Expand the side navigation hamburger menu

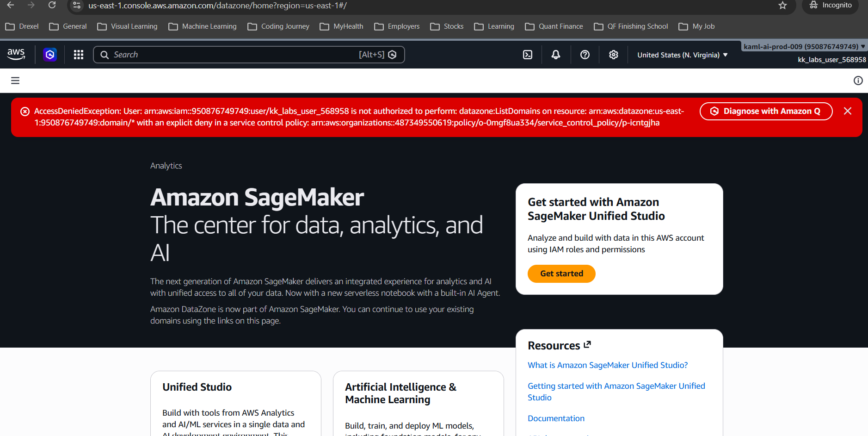tap(15, 81)
